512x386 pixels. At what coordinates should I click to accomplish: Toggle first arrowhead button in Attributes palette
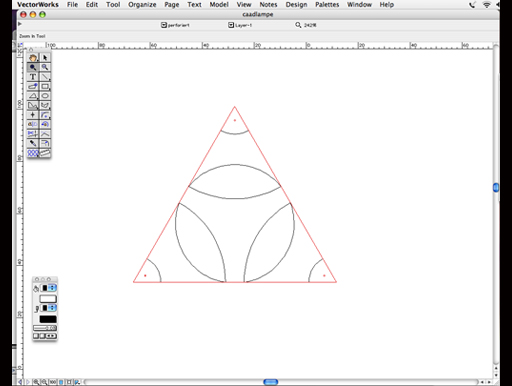tap(36, 336)
